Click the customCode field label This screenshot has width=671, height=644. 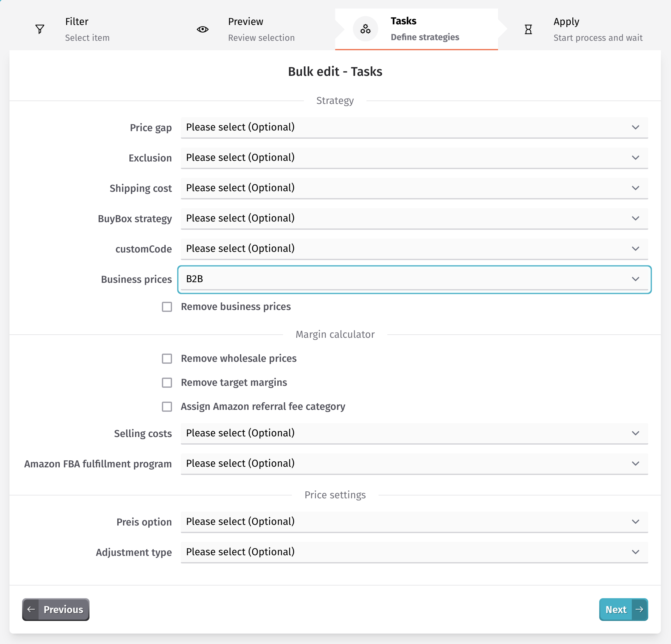[144, 249]
